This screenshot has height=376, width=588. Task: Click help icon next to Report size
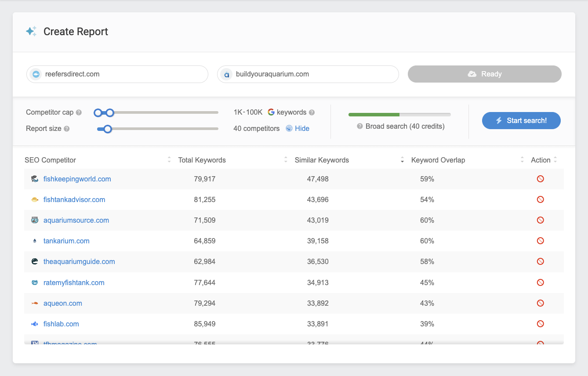[67, 129]
